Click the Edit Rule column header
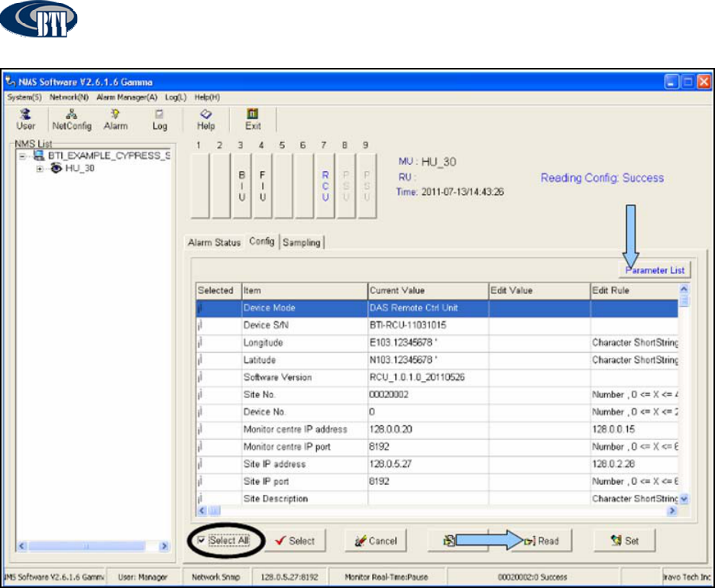 (634, 291)
